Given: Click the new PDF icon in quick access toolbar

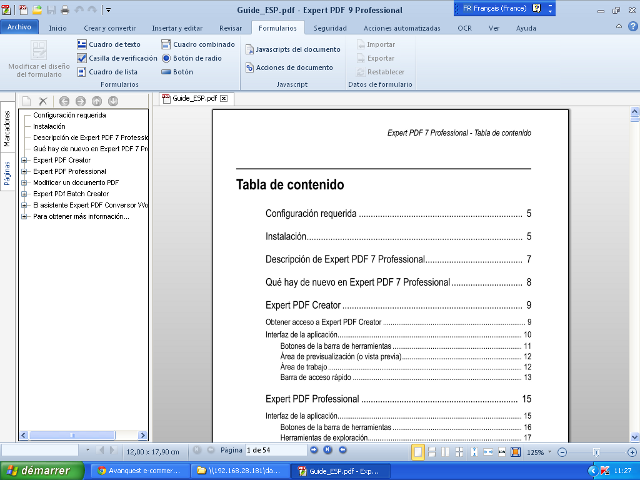Looking at the screenshot, I should coord(23,10).
